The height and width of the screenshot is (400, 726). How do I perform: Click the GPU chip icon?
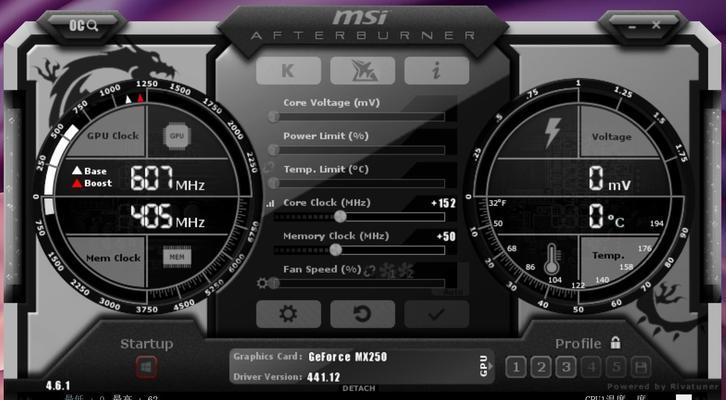pyautogui.click(x=177, y=136)
